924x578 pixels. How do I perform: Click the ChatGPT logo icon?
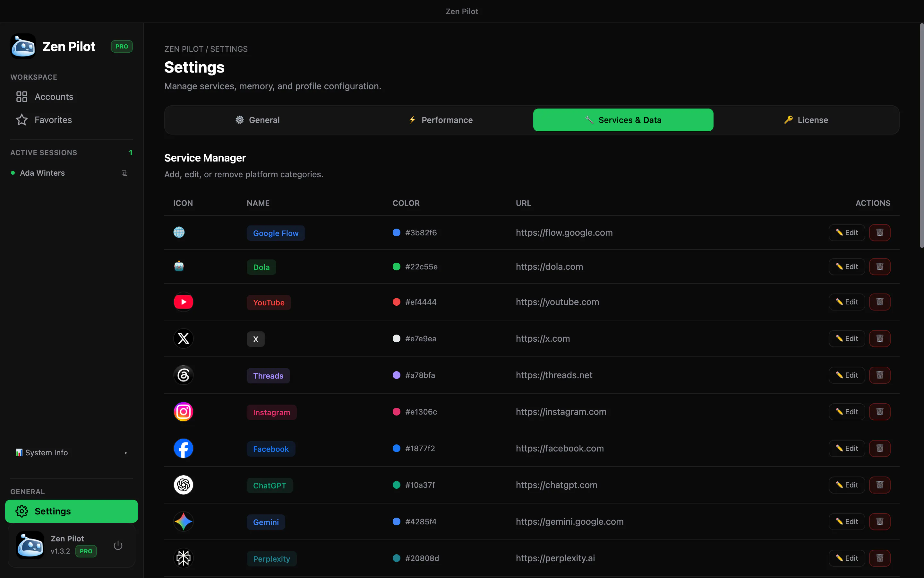(183, 485)
